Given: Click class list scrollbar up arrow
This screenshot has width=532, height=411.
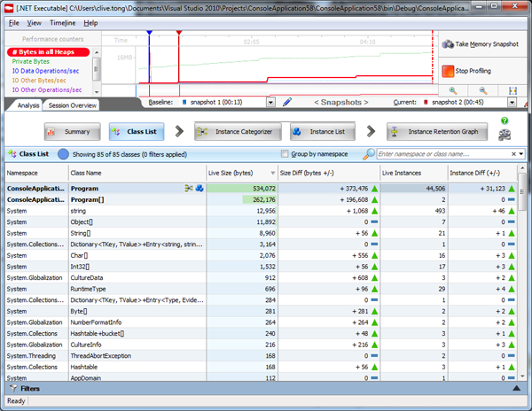Looking at the screenshot, I should point(522,168).
